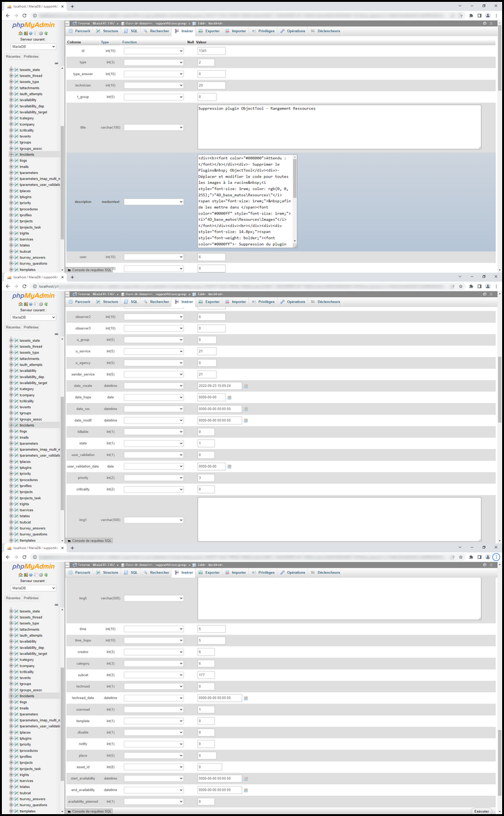Select the date_create value 2022-09-23 15:09:24
The width and height of the screenshot is (504, 816).
219,386
